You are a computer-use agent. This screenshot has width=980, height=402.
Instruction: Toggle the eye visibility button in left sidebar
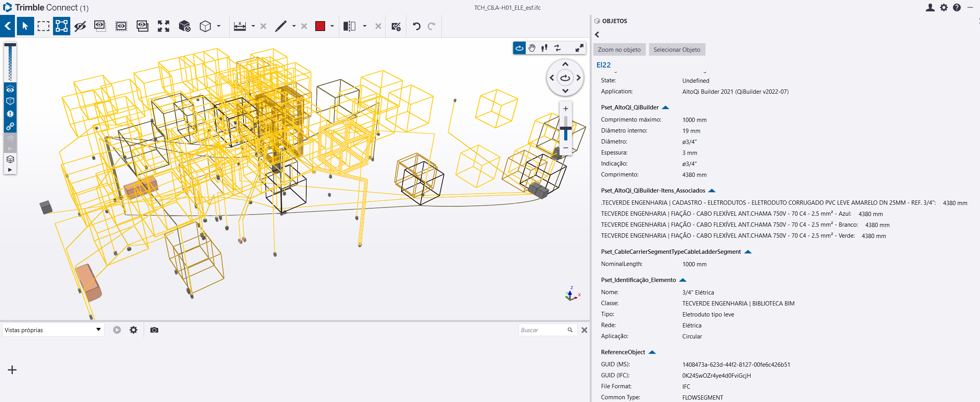pos(10,89)
